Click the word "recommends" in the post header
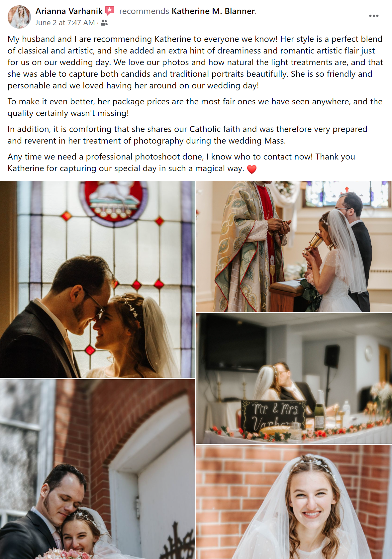Viewport: 392px width, 559px height. click(144, 11)
